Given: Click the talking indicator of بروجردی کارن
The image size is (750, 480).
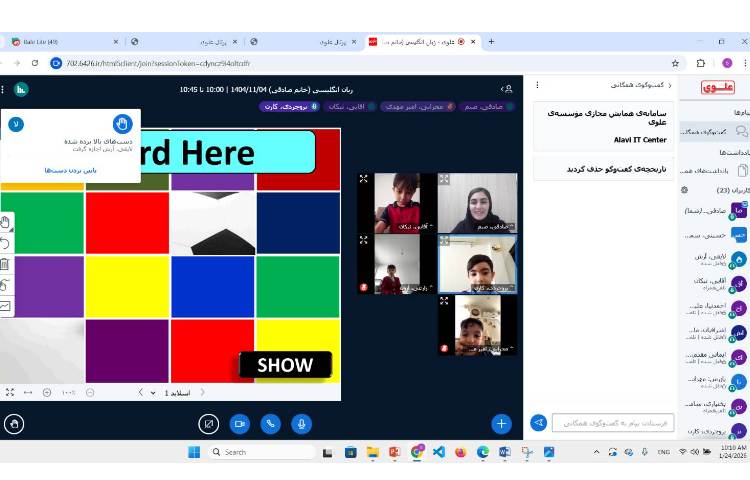Looking at the screenshot, I should coord(289,107).
